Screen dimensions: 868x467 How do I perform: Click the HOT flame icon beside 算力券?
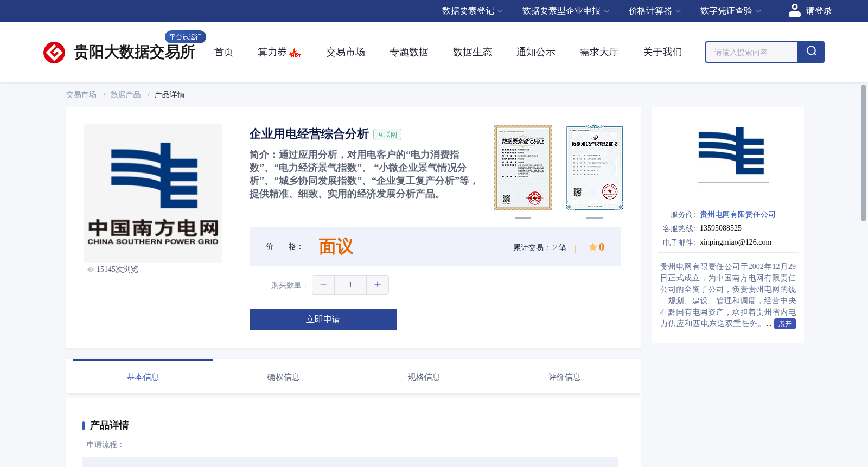coord(295,53)
